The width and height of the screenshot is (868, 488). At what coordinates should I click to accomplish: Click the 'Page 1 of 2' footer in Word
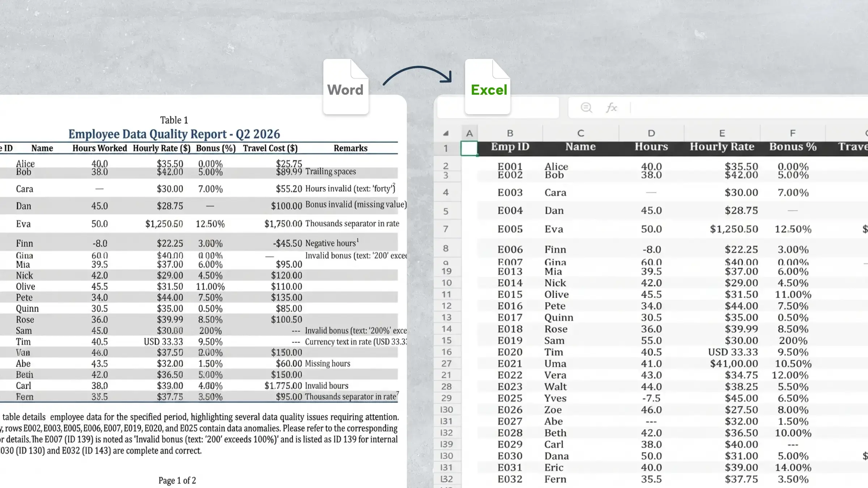[x=177, y=480]
